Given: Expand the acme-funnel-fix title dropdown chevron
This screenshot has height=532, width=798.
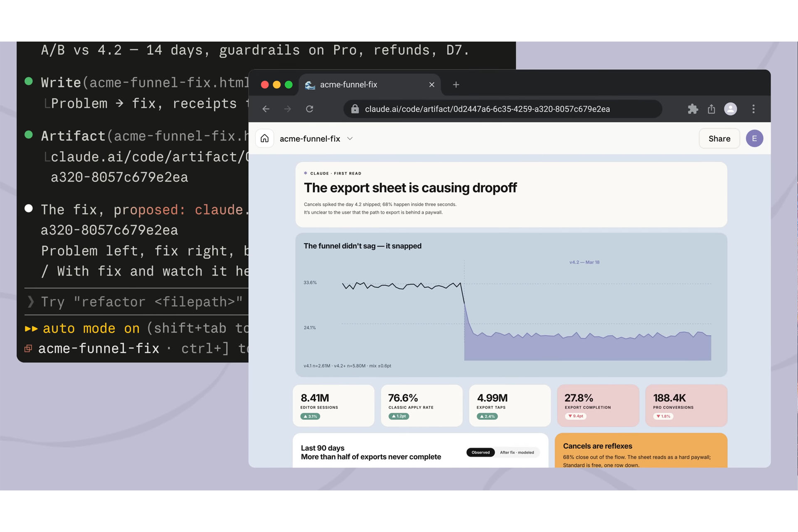Looking at the screenshot, I should click(x=350, y=138).
